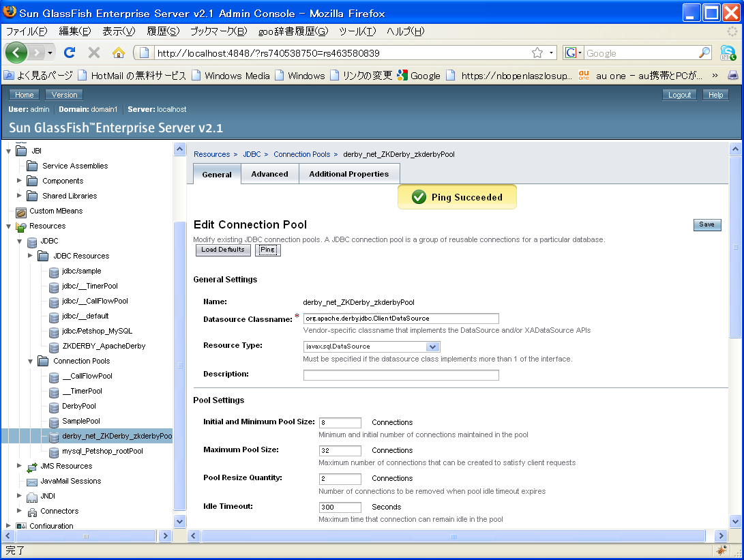Screen dimensions: 744x560
Task: Follow the Connection Pools breadcrumb link
Action: (302, 154)
